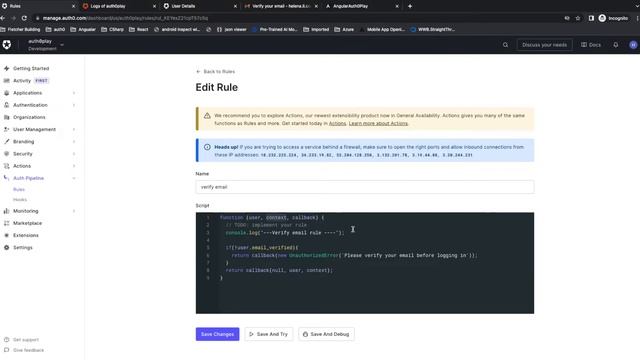Viewport: 640px width, 360px height.
Task: Click Get support at sidebar bottom
Action: point(26,340)
